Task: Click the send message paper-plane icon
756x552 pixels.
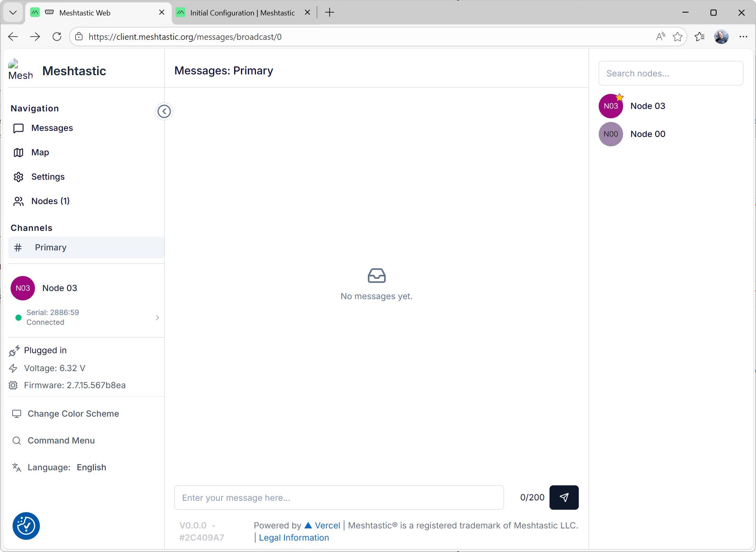Action: [564, 497]
